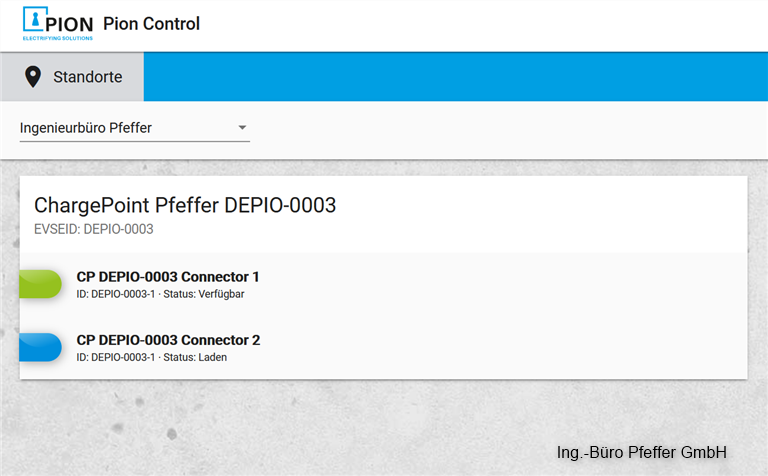This screenshot has width=768, height=476.
Task: Select the ChargePoint Pfeffer DEPIO-0003 heading
Action: tap(185, 206)
